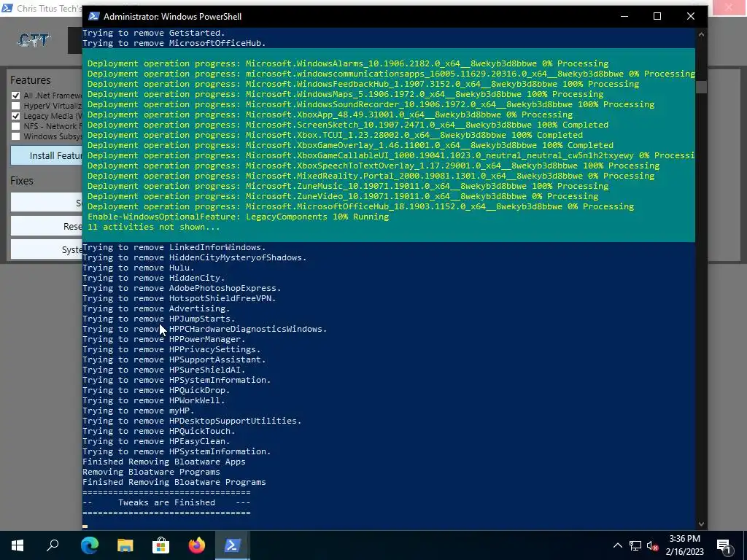Screen dimensions: 747x560
Task: Enable the Windows Subsystem checkbox
Action: (x=16, y=136)
